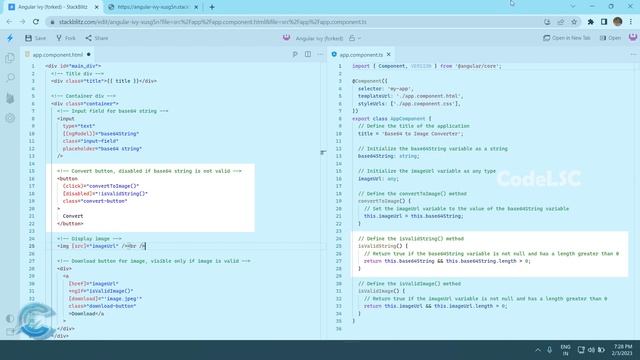Open the visibility lock dropdown beside the project title

[x=355, y=38]
